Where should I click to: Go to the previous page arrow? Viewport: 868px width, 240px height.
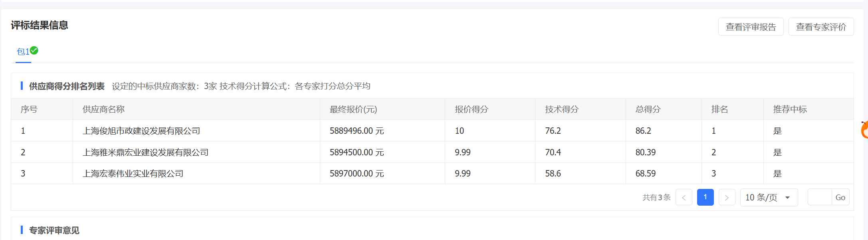pyautogui.click(x=684, y=197)
